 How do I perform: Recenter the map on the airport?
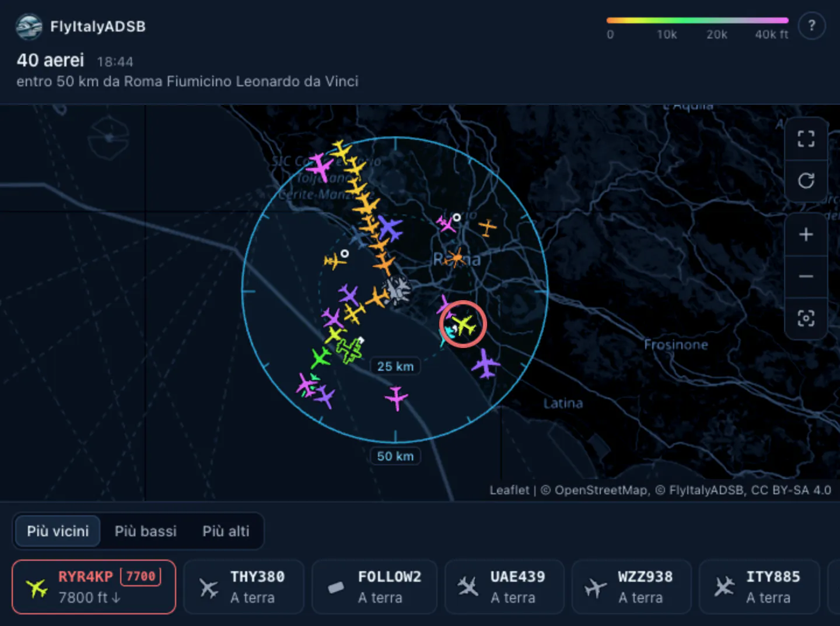(806, 318)
